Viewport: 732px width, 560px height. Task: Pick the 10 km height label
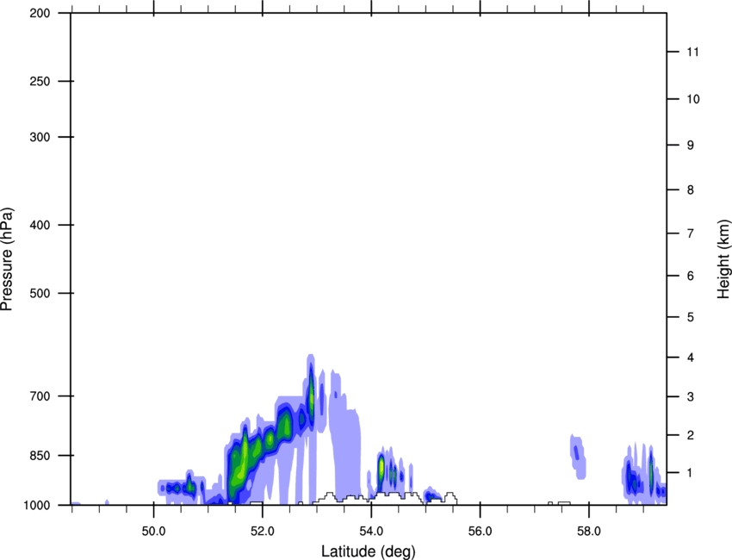point(693,99)
